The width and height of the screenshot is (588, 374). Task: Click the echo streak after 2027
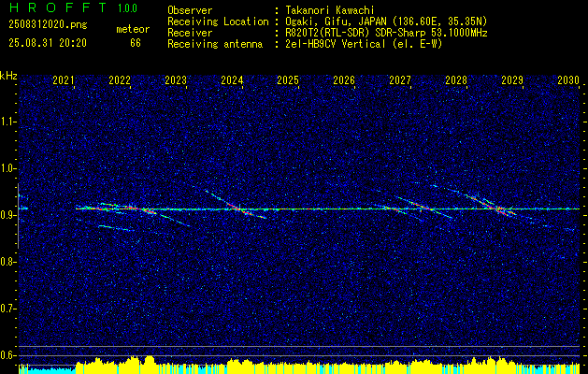click(425, 207)
